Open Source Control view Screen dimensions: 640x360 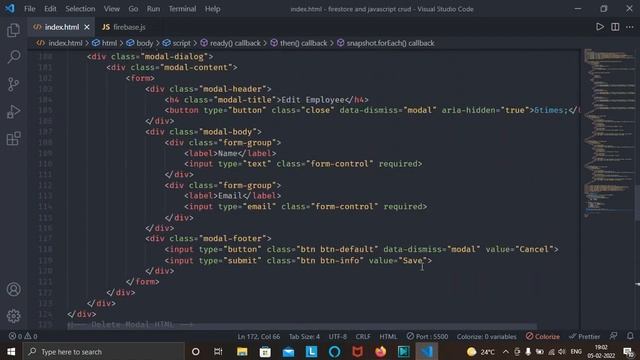click(x=13, y=84)
